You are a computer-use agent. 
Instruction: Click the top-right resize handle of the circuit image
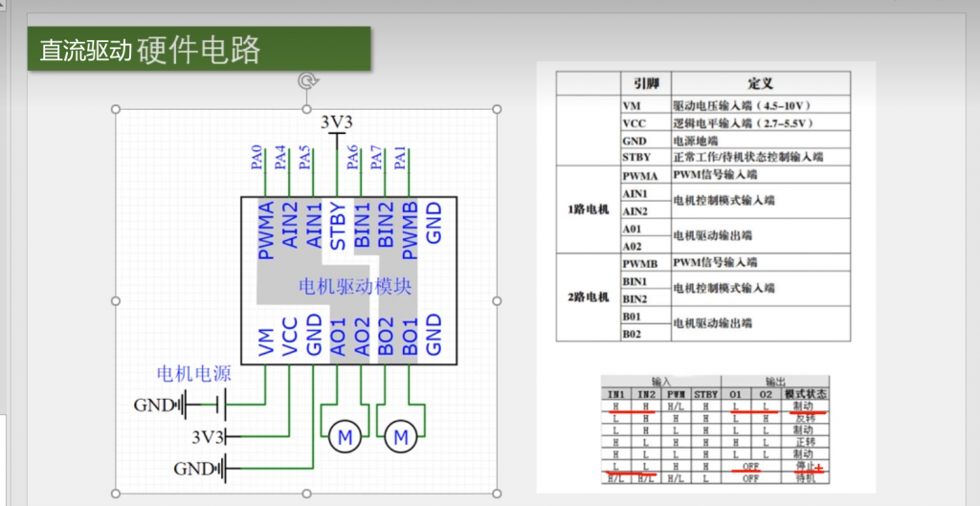pos(497,109)
